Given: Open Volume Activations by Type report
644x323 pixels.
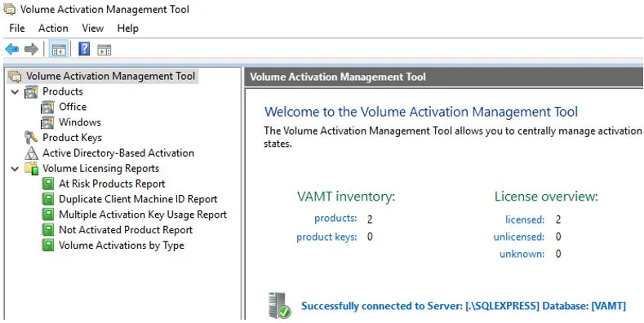Looking at the screenshot, I should (122, 246).
